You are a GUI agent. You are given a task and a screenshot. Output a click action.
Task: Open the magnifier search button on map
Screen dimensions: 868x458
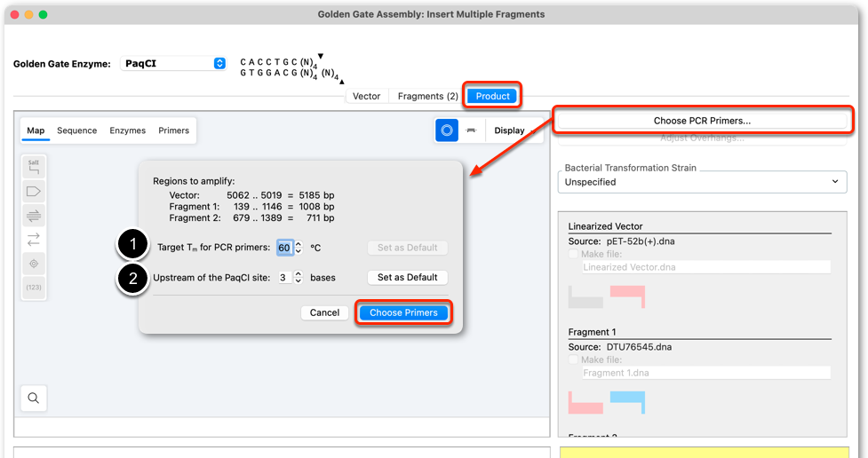[x=33, y=398]
